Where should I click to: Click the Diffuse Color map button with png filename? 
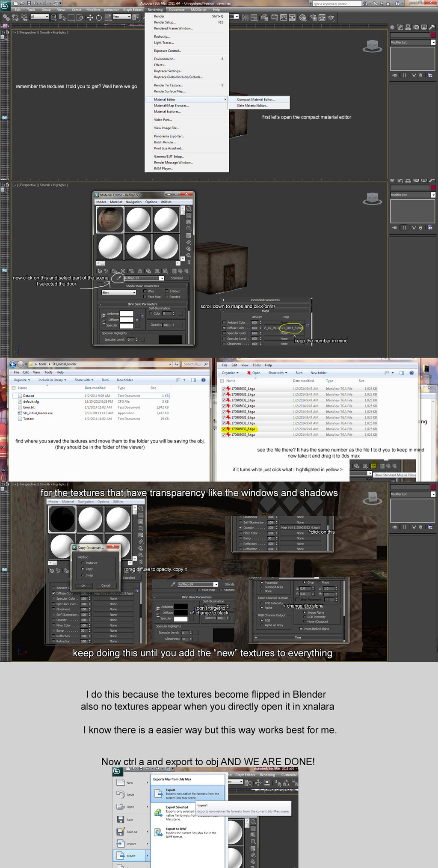click(284, 328)
